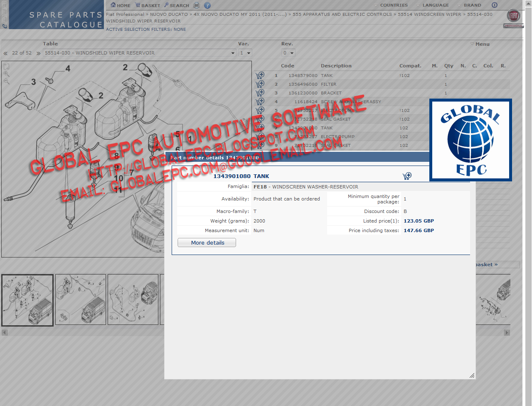Select part code 1356496080
Image resolution: width=532 pixels, height=406 pixels.
click(303, 84)
